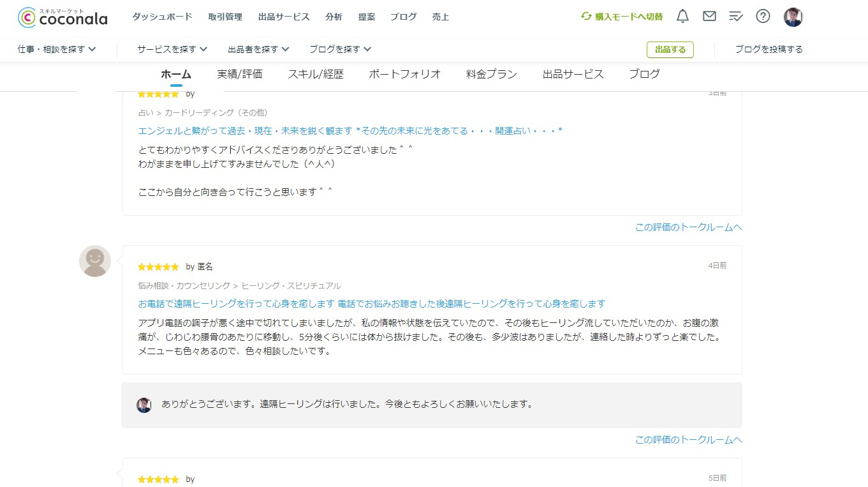Open 分析 menu

click(x=334, y=17)
